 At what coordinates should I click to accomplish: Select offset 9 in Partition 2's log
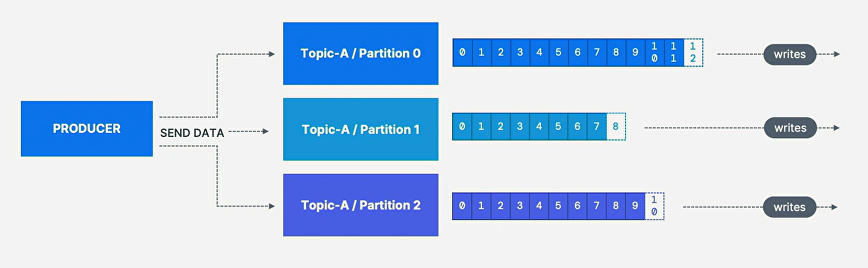pyautogui.click(x=635, y=206)
